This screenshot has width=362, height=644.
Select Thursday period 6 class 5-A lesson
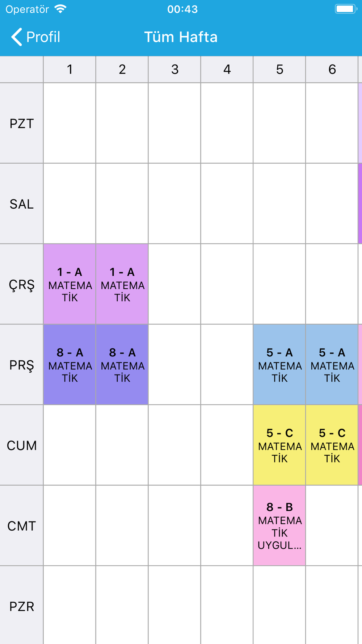click(332, 364)
